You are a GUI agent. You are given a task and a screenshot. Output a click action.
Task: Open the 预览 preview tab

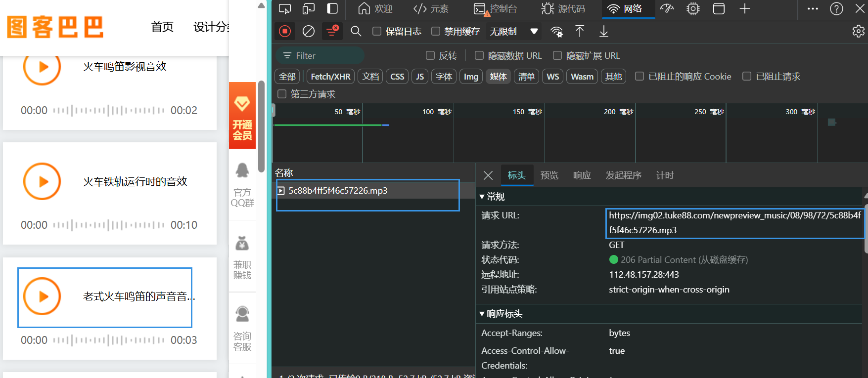click(x=549, y=175)
